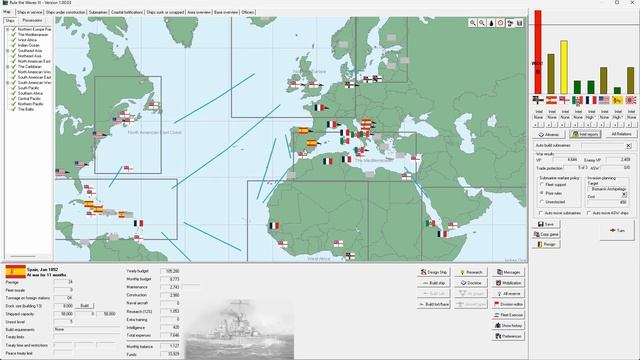The height and width of the screenshot is (360, 640).
Task: Click the Italian flag by the Red Sea
Action: (x=431, y=224)
